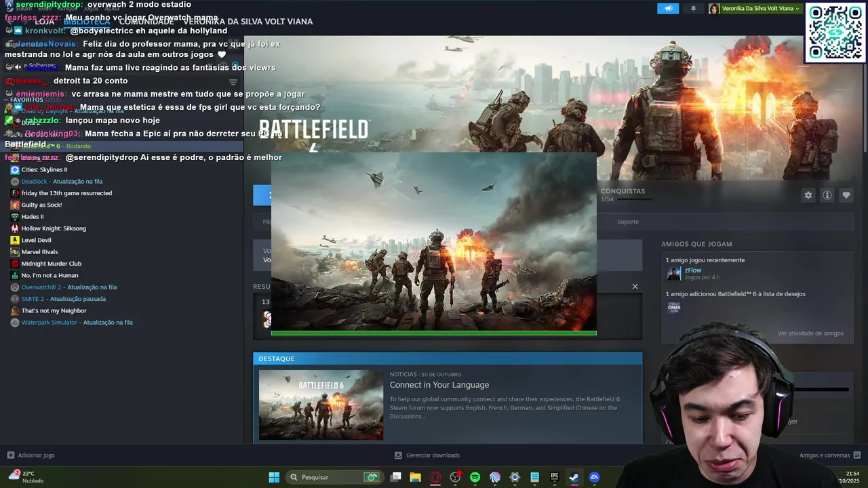Open the weather widget showing 22°C
The image size is (868, 488).
[26, 477]
